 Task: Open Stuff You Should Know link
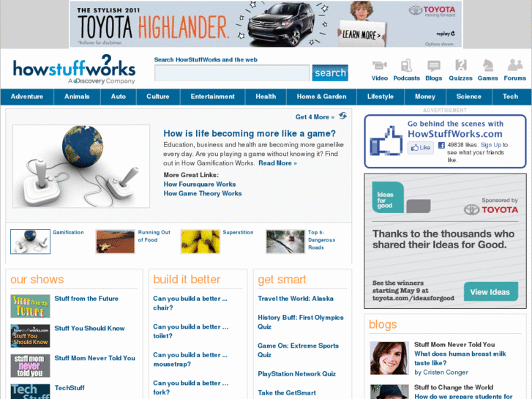[89, 329]
